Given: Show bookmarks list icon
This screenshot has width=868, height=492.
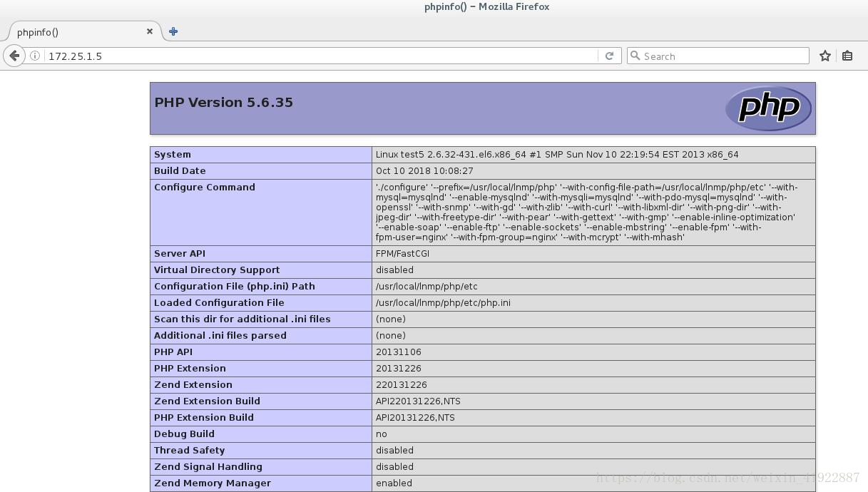Looking at the screenshot, I should click(x=847, y=56).
